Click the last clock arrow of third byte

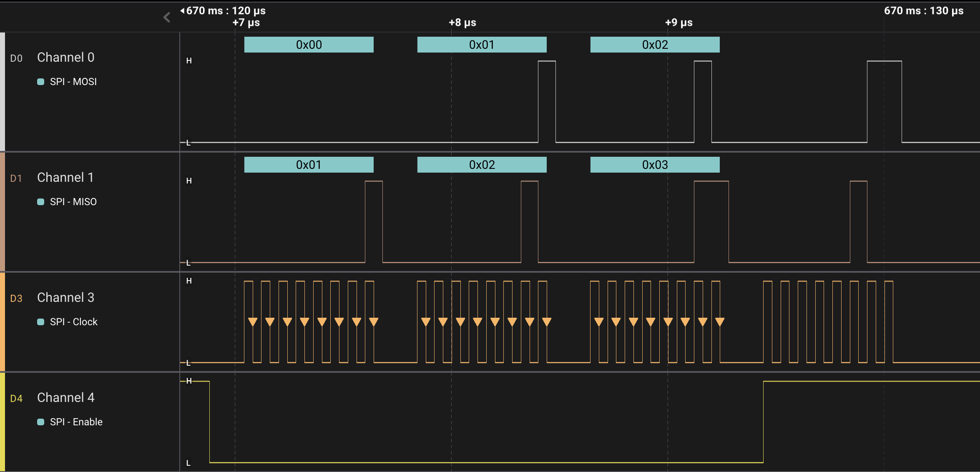[x=720, y=322]
